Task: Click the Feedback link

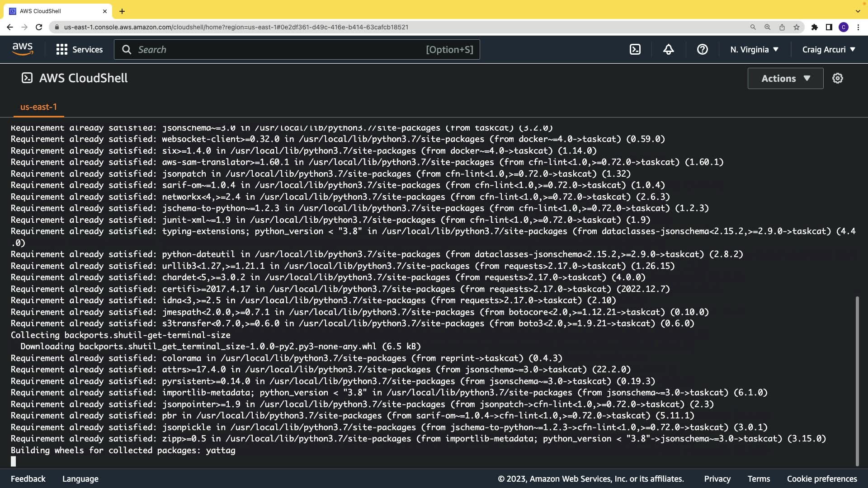Action: tap(28, 479)
